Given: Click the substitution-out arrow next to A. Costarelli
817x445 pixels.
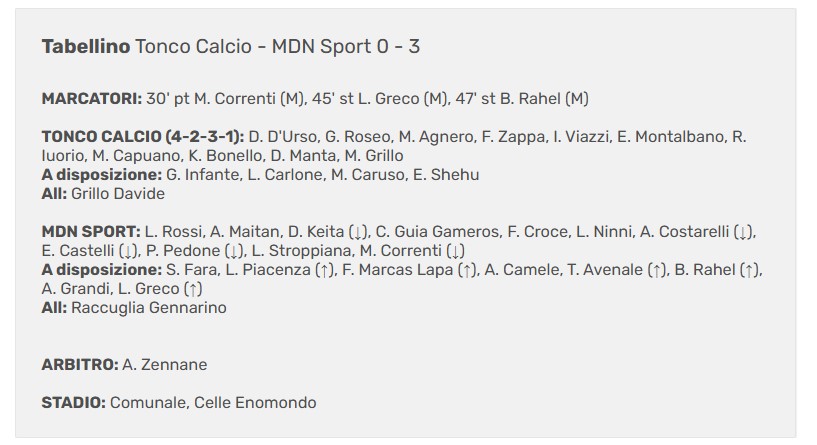Looking at the screenshot, I should pos(742,232).
